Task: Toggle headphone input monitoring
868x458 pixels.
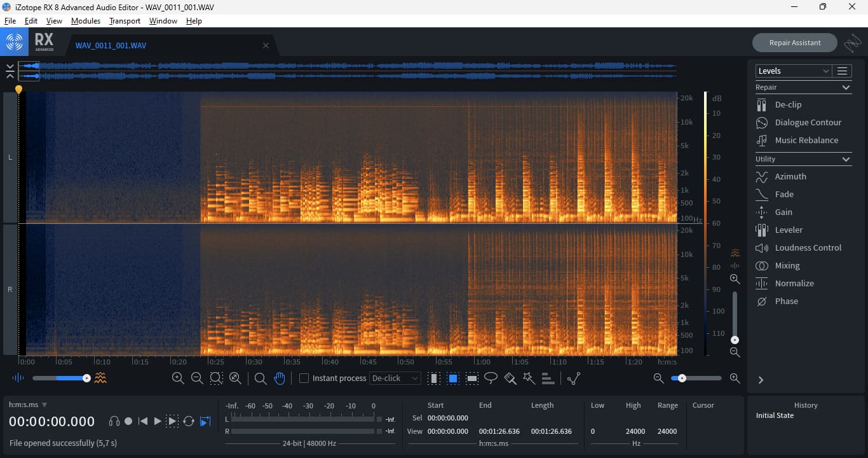Action: click(x=114, y=421)
